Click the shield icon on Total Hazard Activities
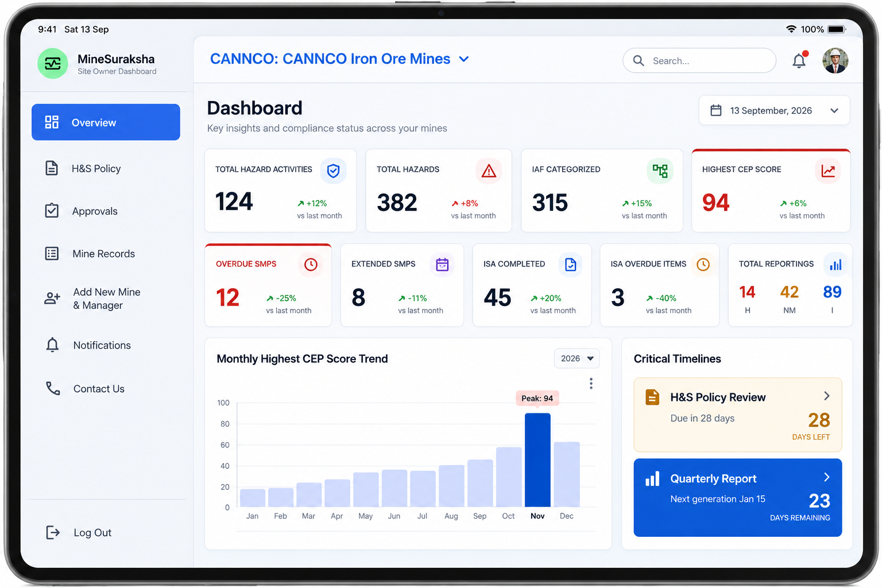882x588 pixels. 333,171
